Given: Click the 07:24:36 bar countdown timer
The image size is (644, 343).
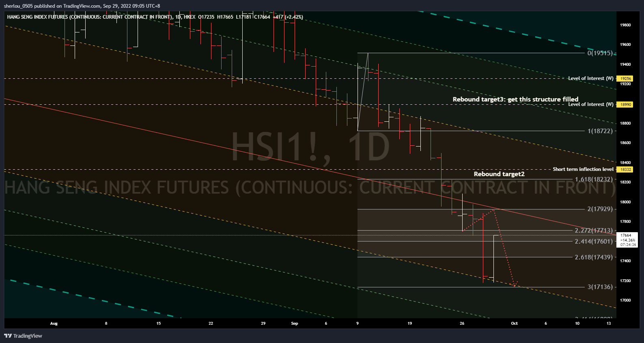Looking at the screenshot, I should pos(628,245).
